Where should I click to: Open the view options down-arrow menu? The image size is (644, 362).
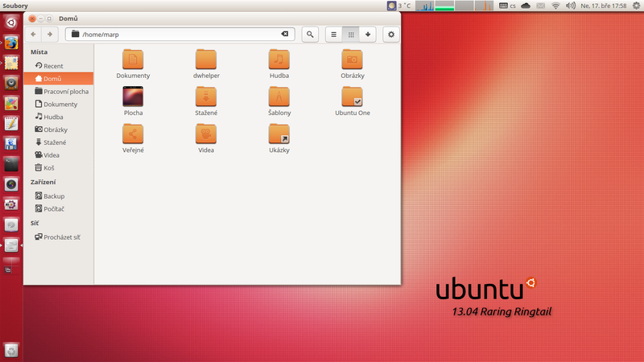click(x=368, y=35)
